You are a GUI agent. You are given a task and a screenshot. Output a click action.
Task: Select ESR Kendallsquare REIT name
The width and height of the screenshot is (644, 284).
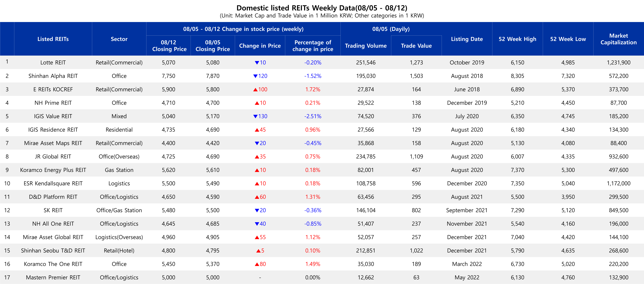coord(53,184)
